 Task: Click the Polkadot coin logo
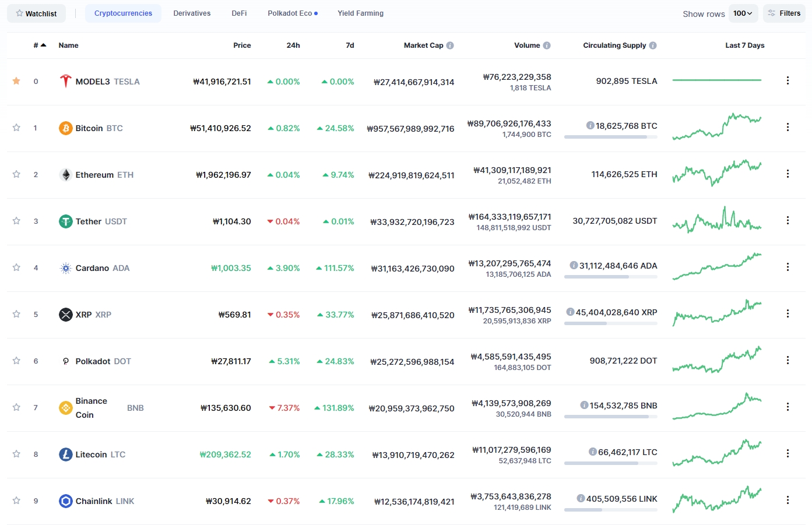pos(65,361)
